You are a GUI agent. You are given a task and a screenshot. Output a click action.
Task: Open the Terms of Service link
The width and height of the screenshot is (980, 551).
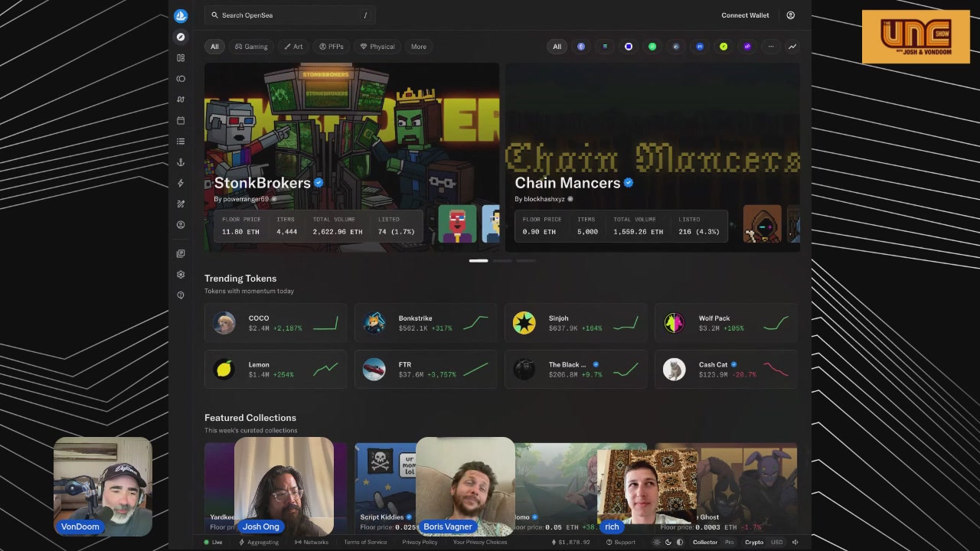(x=365, y=543)
